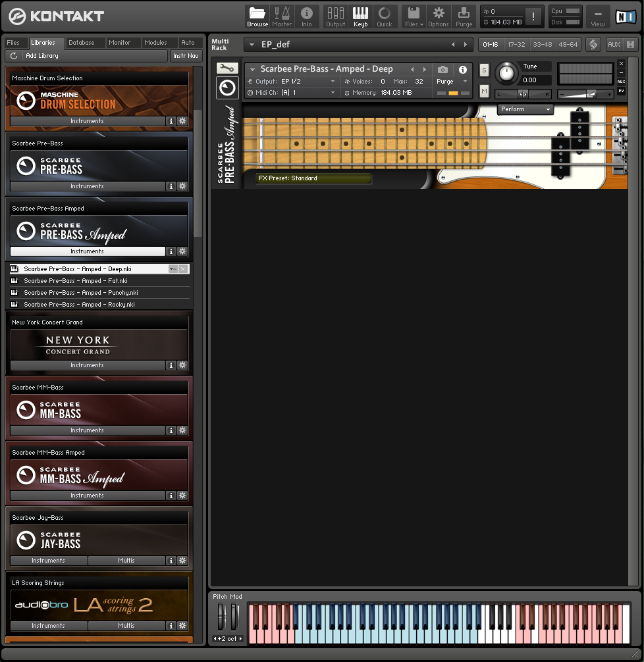
Task: Show rack page 01-16
Action: [491, 44]
